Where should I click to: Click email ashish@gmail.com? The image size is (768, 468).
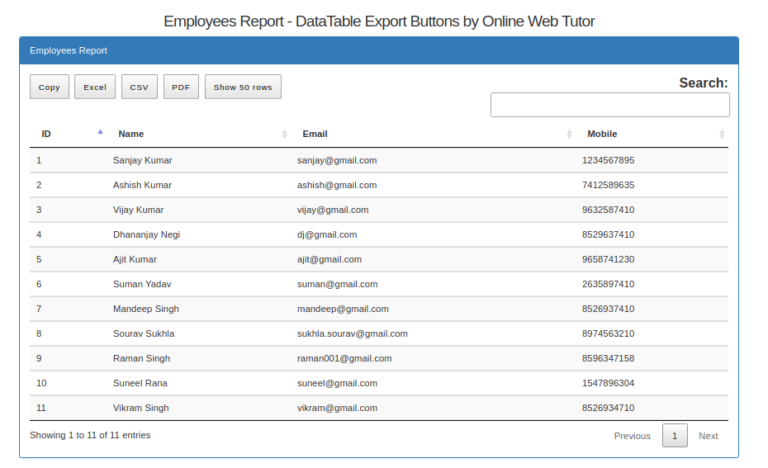(337, 185)
